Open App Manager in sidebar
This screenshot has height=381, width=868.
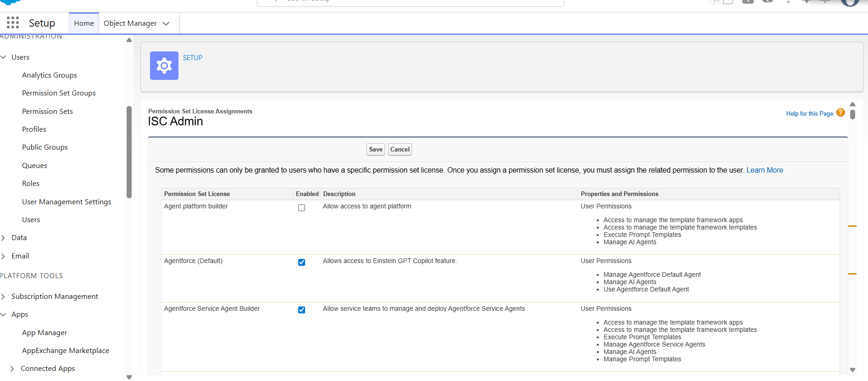(x=45, y=333)
